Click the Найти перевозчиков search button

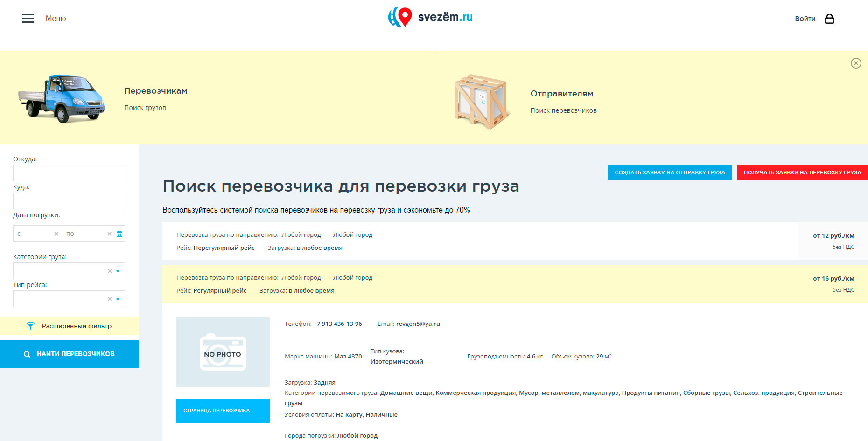tap(70, 354)
